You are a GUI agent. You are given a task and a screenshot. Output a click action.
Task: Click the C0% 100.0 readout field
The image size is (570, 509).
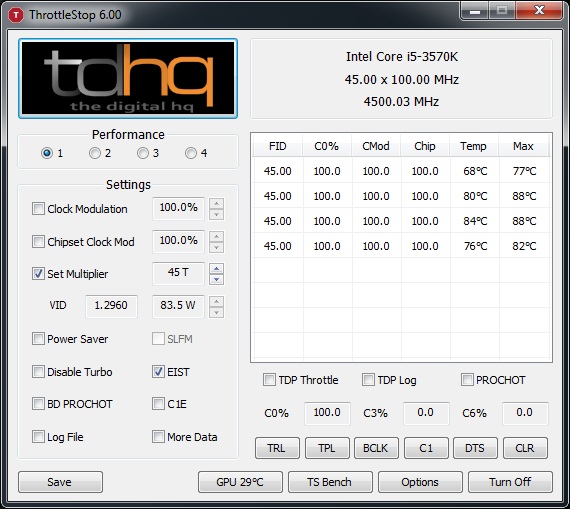tap(327, 413)
